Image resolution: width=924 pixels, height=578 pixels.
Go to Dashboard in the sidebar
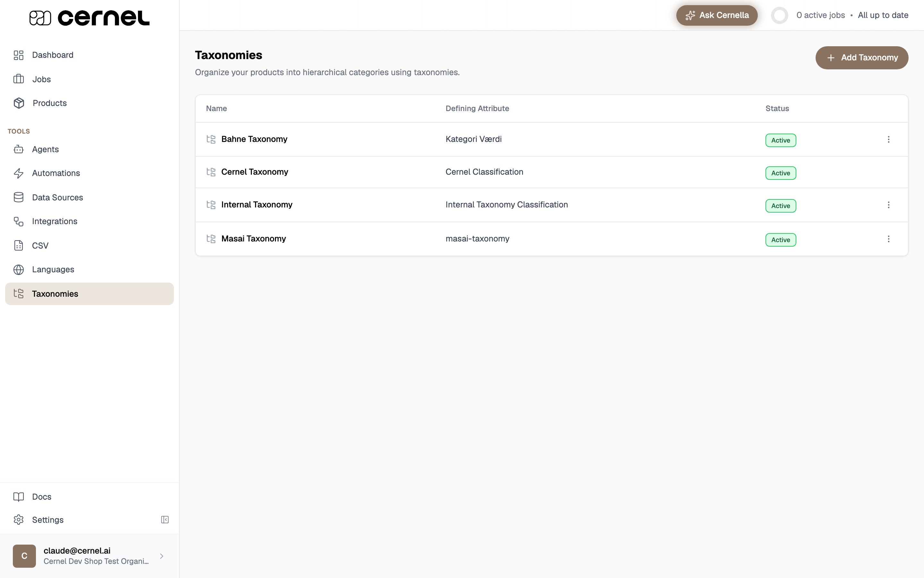(x=89, y=55)
